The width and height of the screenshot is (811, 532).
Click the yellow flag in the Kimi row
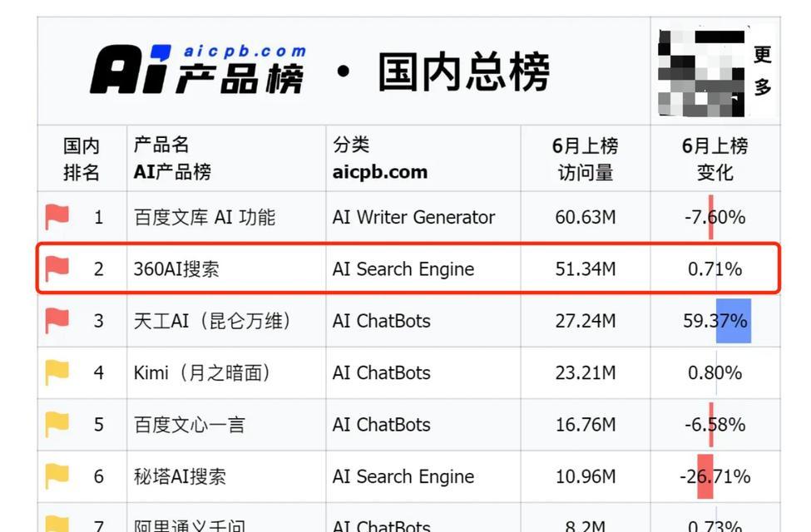pyautogui.click(x=57, y=372)
